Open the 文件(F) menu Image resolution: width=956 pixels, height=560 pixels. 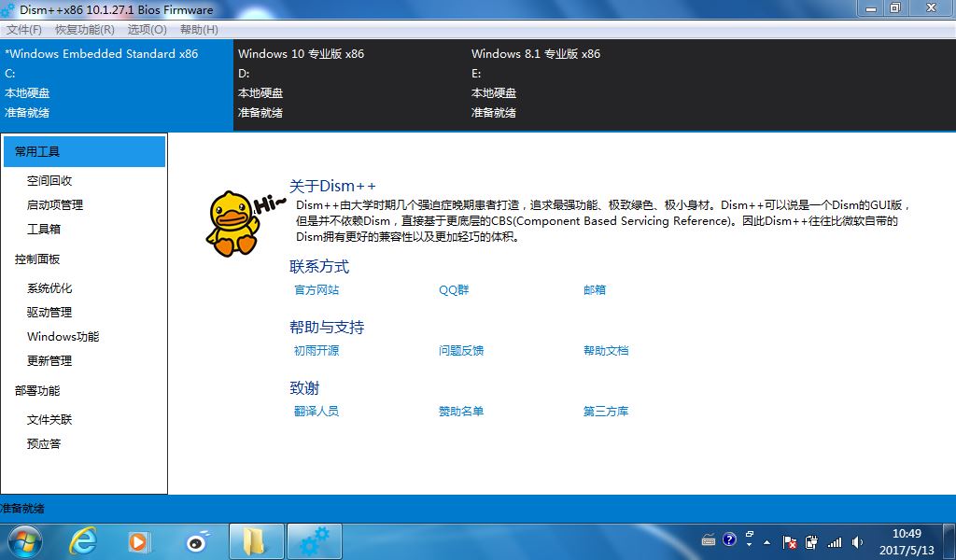point(23,29)
